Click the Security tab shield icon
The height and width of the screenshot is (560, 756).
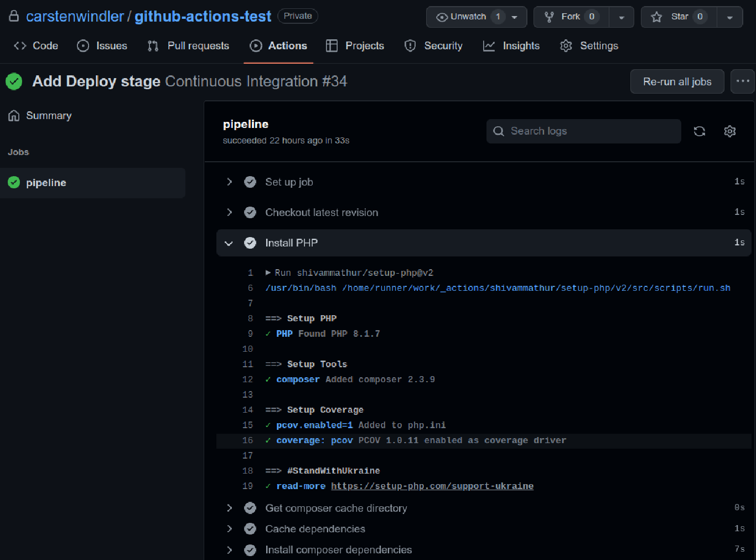coord(410,46)
